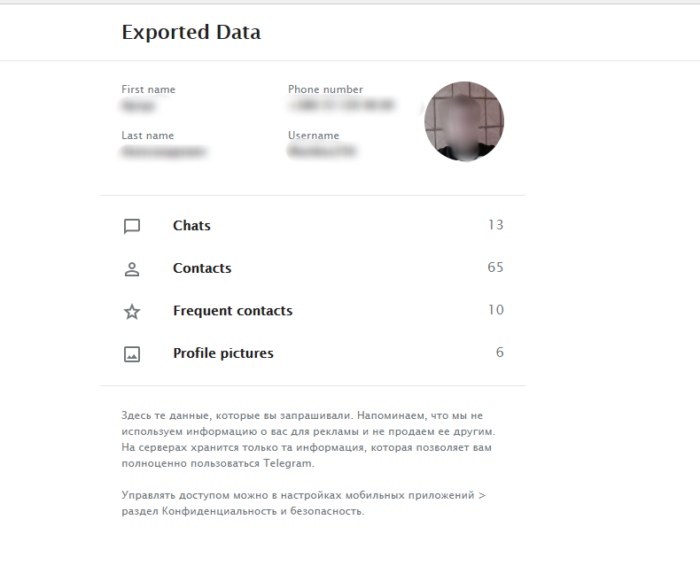Click the Chats count of 13
Viewport: 700px width, 566px height.
point(495,225)
